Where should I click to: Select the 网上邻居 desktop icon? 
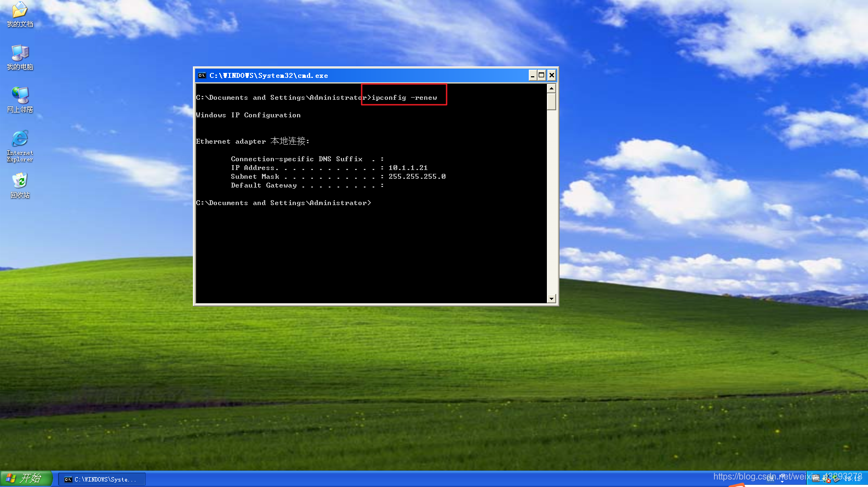point(20,100)
